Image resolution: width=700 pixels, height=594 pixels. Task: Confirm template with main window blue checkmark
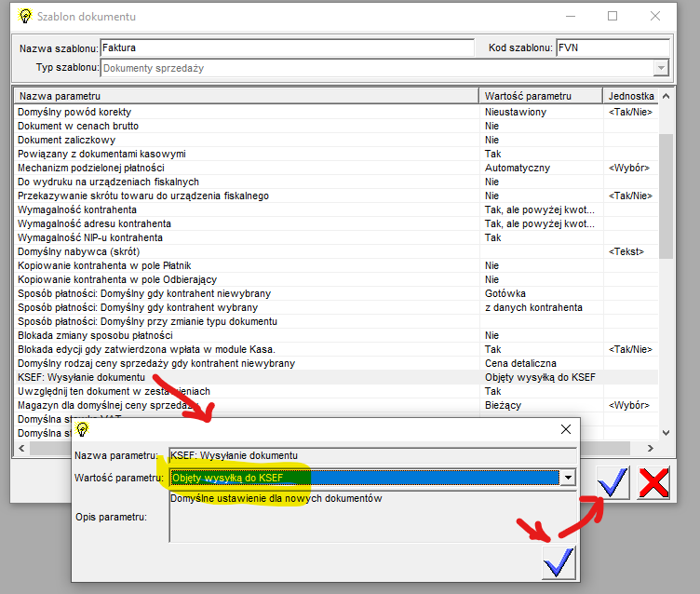[x=613, y=481]
